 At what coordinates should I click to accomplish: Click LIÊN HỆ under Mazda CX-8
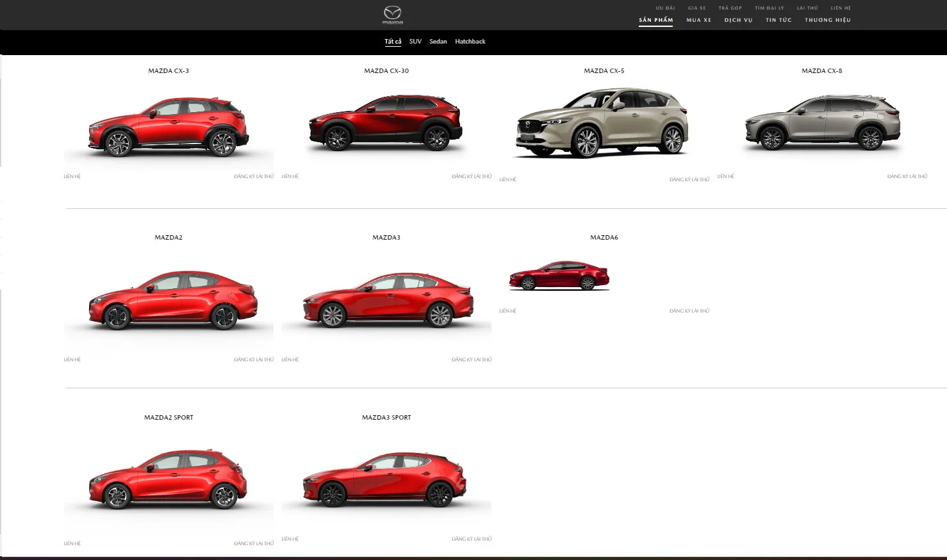(726, 176)
